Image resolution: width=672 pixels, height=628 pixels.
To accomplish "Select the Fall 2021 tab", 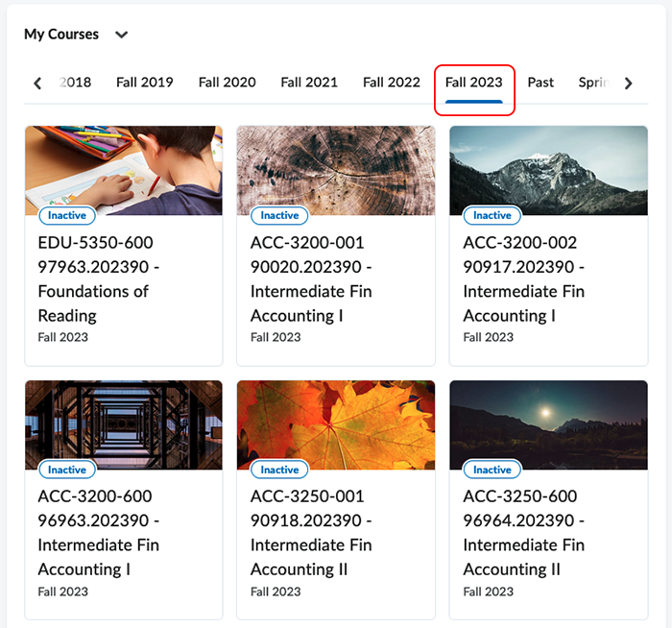I will [309, 83].
